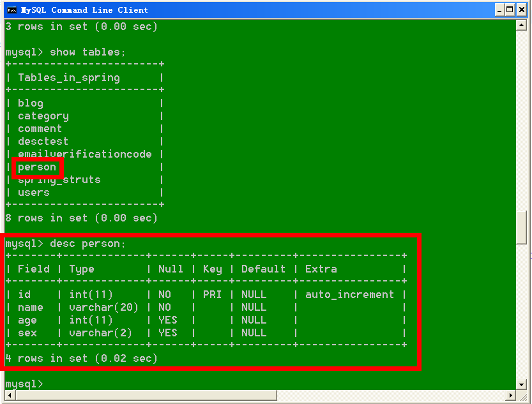Screen dimensions: 532x404
Task: Click the 'comment' table name
Action: (x=40, y=129)
